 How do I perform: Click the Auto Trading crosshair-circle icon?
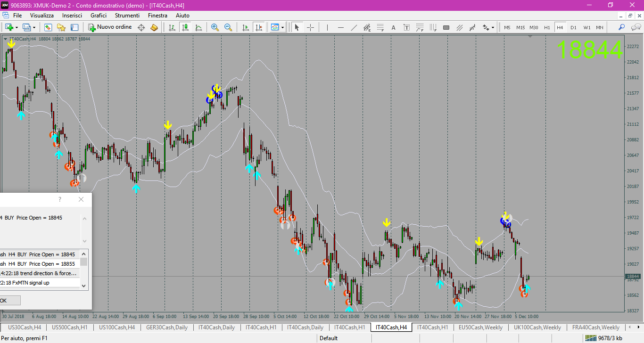tap(141, 27)
